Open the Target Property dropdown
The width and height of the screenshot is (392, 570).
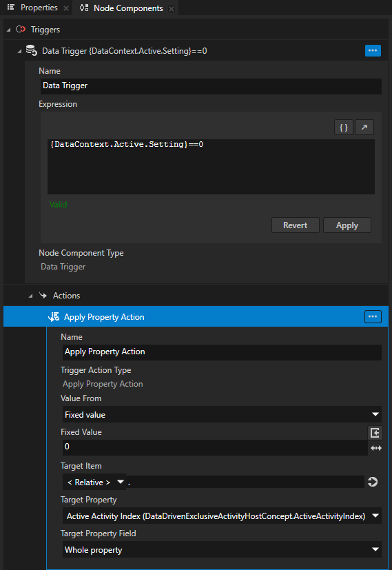tap(222, 516)
